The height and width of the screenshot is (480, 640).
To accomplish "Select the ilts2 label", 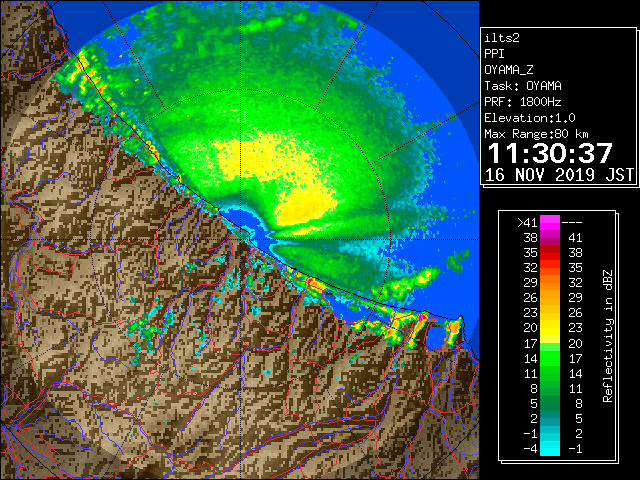I will pyautogui.click(x=502, y=38).
